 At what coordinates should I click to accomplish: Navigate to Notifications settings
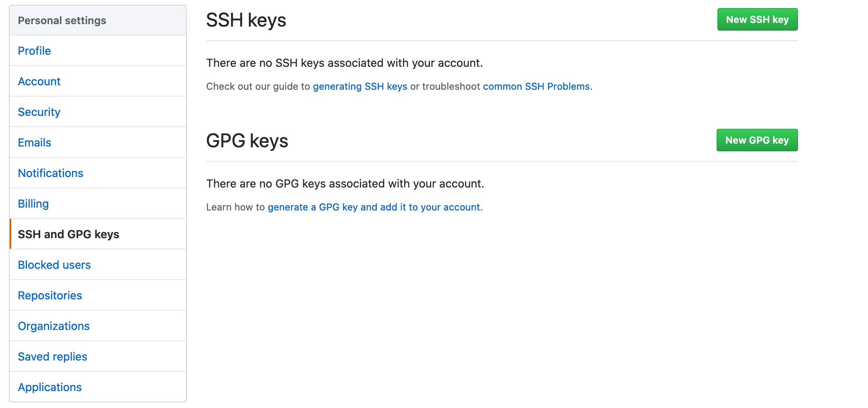[50, 173]
